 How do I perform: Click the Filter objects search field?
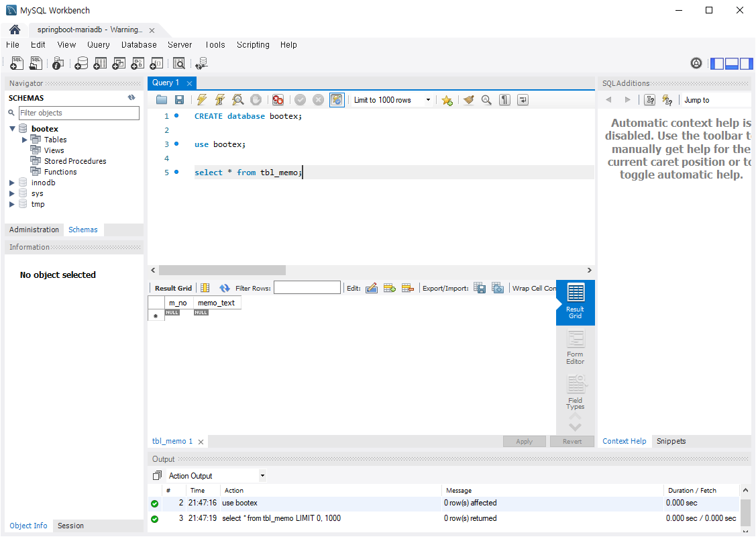79,113
